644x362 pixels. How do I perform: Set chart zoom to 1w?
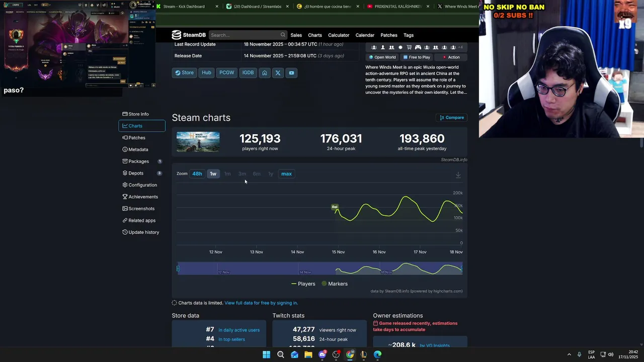(213, 174)
